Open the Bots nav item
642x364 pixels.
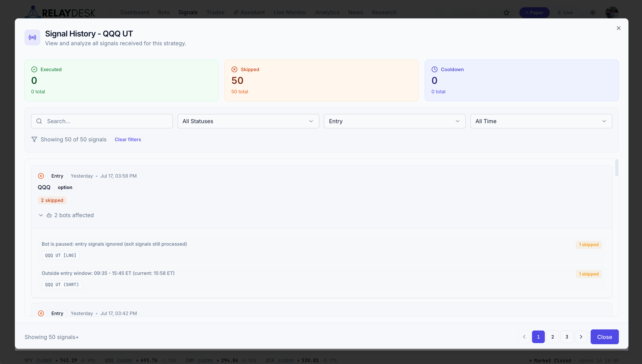pos(164,12)
